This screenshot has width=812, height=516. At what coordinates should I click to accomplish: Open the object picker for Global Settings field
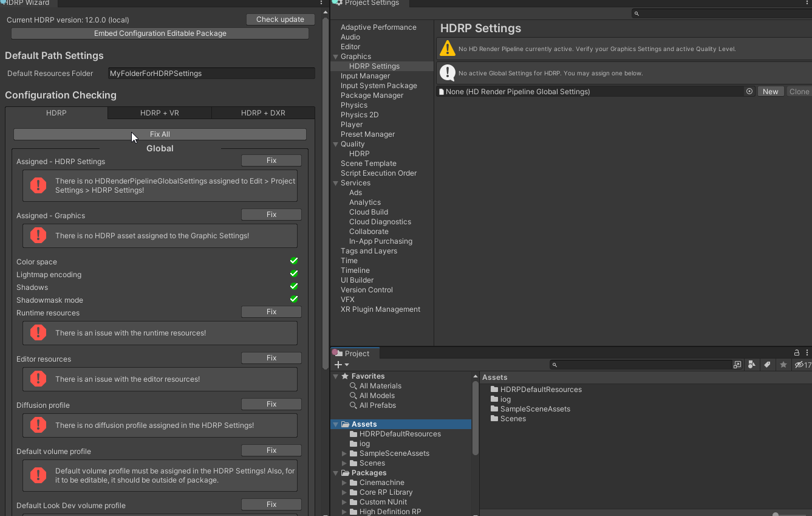pos(751,91)
